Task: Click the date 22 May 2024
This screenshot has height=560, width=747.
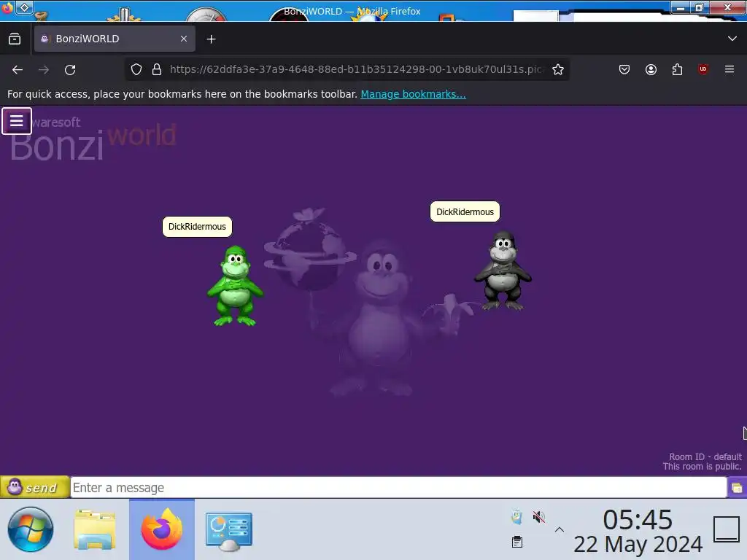Action: (x=638, y=544)
